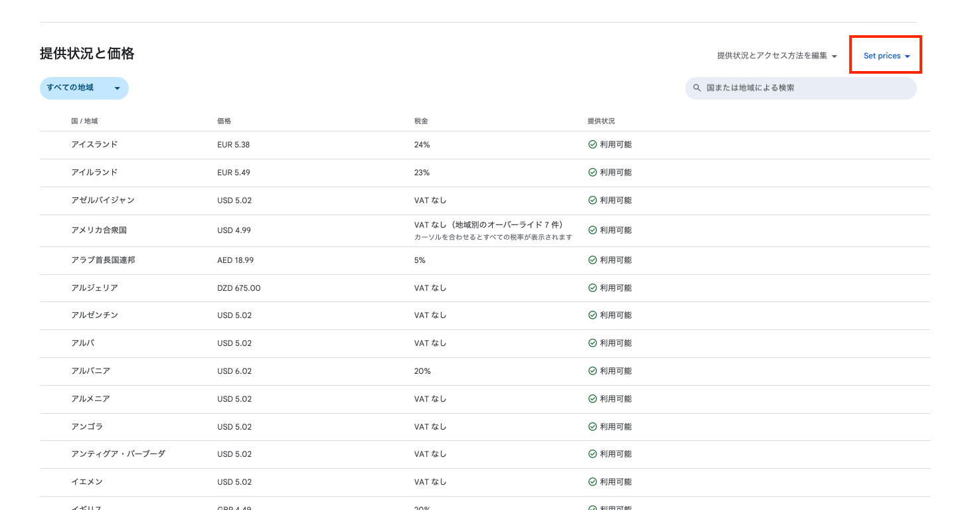Image resolution: width=980 pixels, height=510 pixels.
Task: Click the available check icon for アンゴラ
Action: coord(592,426)
